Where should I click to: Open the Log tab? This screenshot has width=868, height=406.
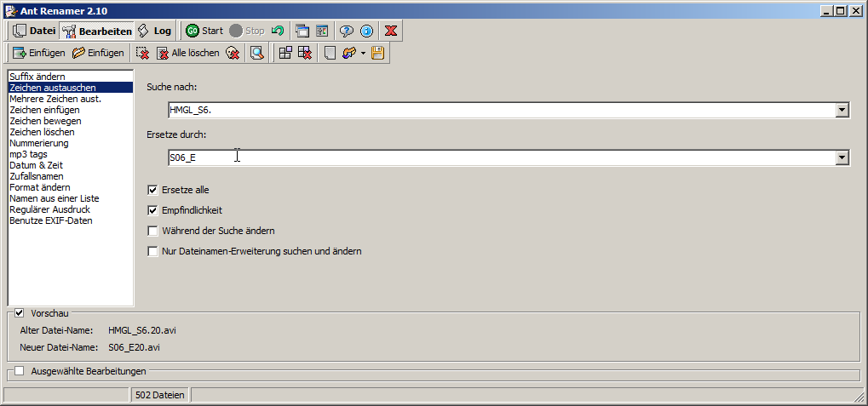(154, 31)
